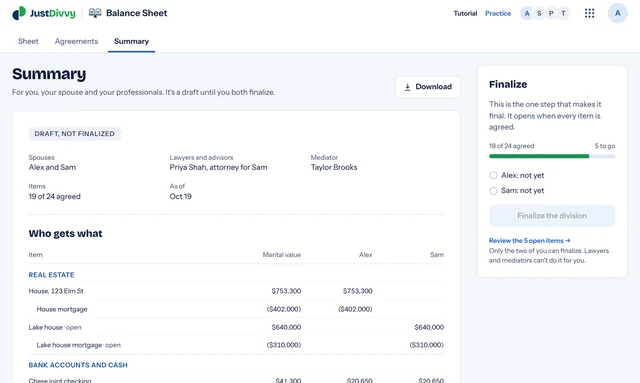Select the Summary tab
Viewport: 640px width, 383px height.
pos(131,41)
